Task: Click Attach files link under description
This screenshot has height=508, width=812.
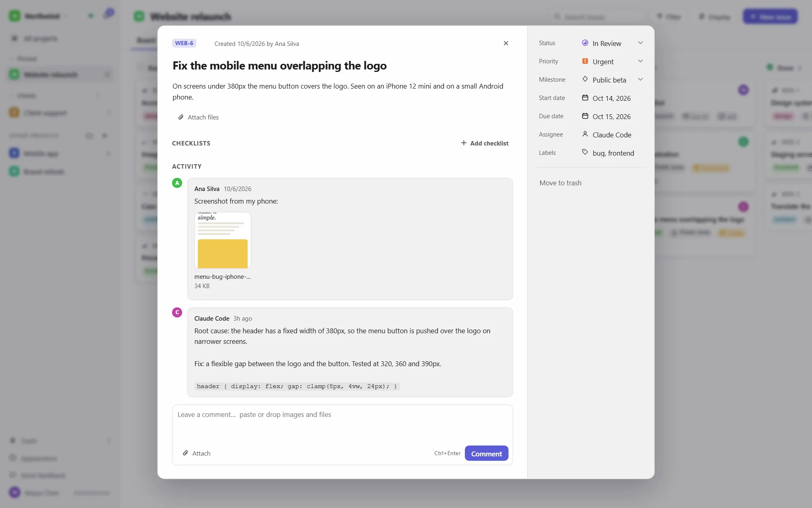Action: click(198, 117)
